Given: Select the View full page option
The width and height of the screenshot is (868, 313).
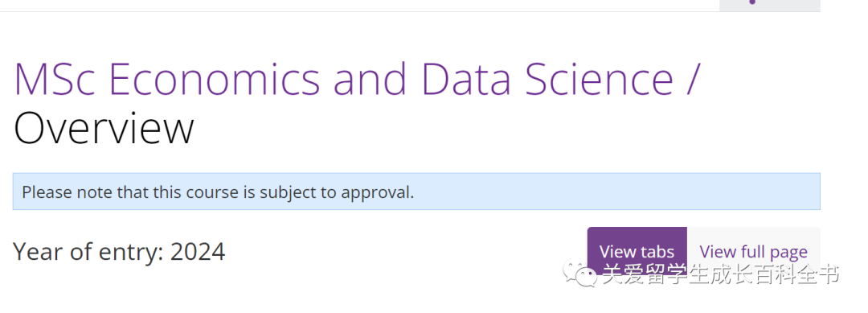Looking at the screenshot, I should pos(753,252).
